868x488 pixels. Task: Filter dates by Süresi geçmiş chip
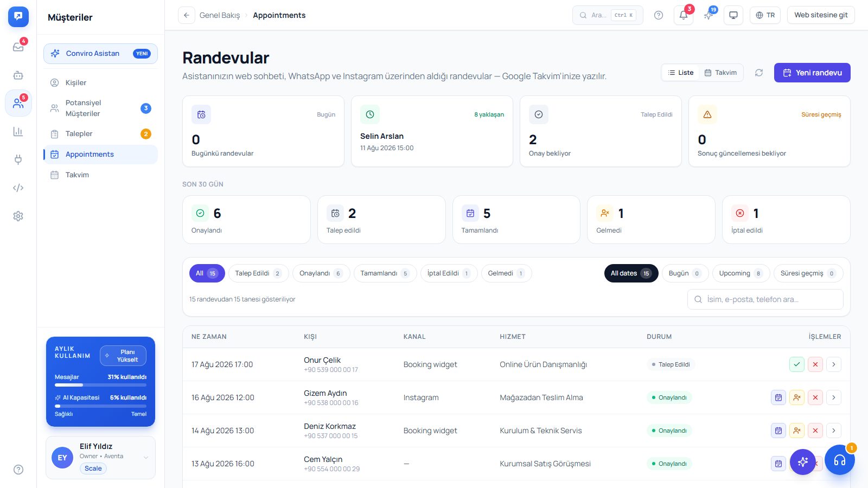click(x=808, y=273)
